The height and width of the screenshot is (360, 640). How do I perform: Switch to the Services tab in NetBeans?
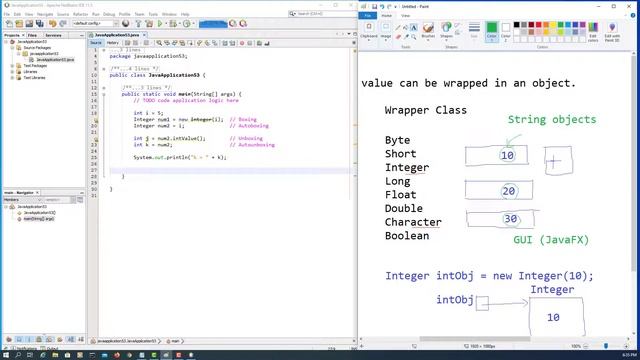click(53, 36)
